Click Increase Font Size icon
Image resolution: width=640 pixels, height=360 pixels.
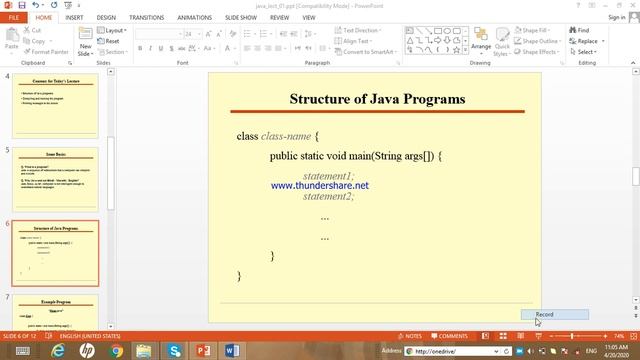[x=209, y=34]
